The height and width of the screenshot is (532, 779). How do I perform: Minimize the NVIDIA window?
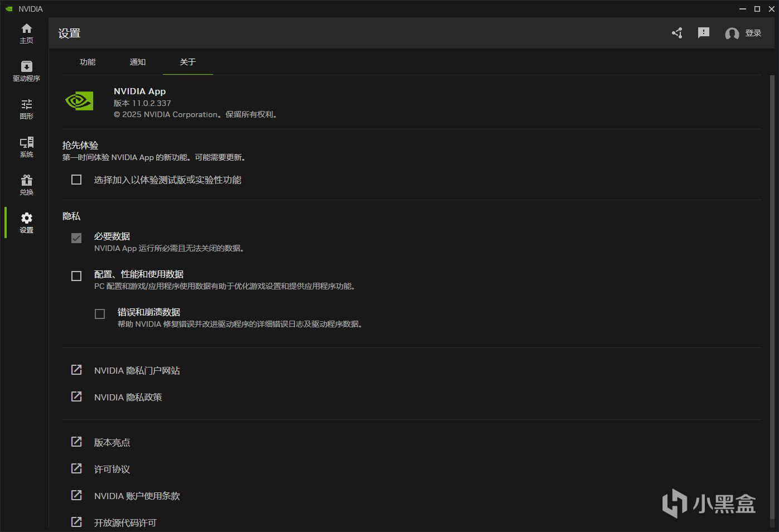point(743,9)
